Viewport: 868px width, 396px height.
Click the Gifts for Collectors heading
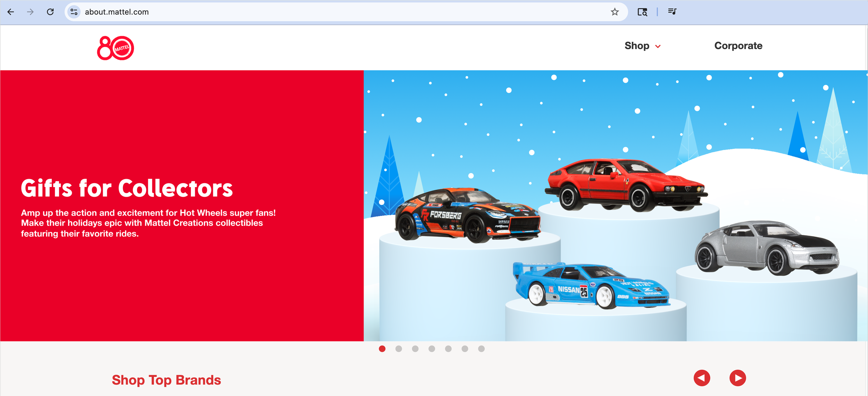pyautogui.click(x=127, y=188)
